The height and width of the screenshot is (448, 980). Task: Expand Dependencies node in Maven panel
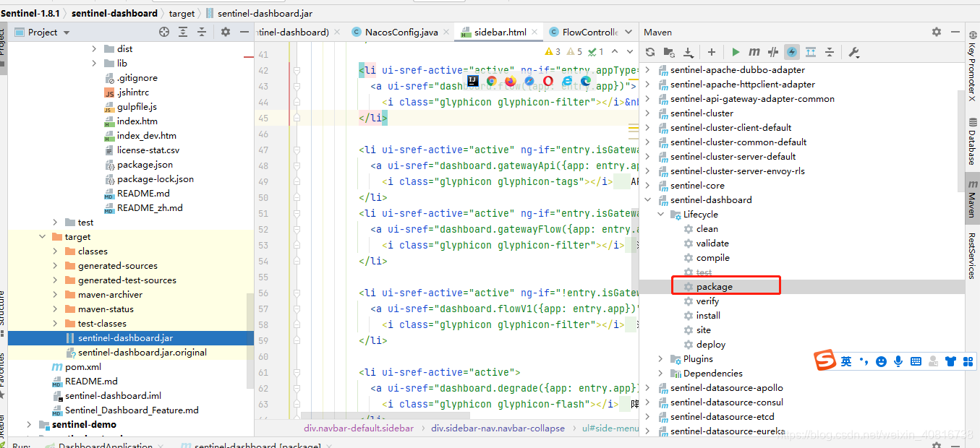660,373
